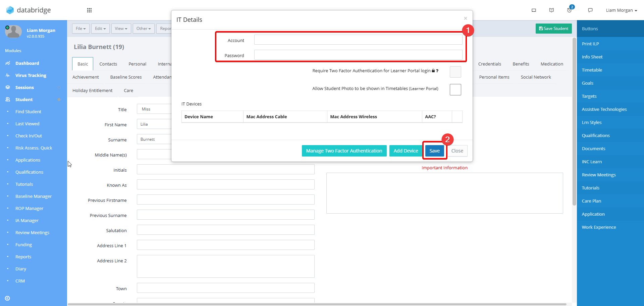Open the chat messages icon
The image size is (644, 306).
[x=590, y=10]
